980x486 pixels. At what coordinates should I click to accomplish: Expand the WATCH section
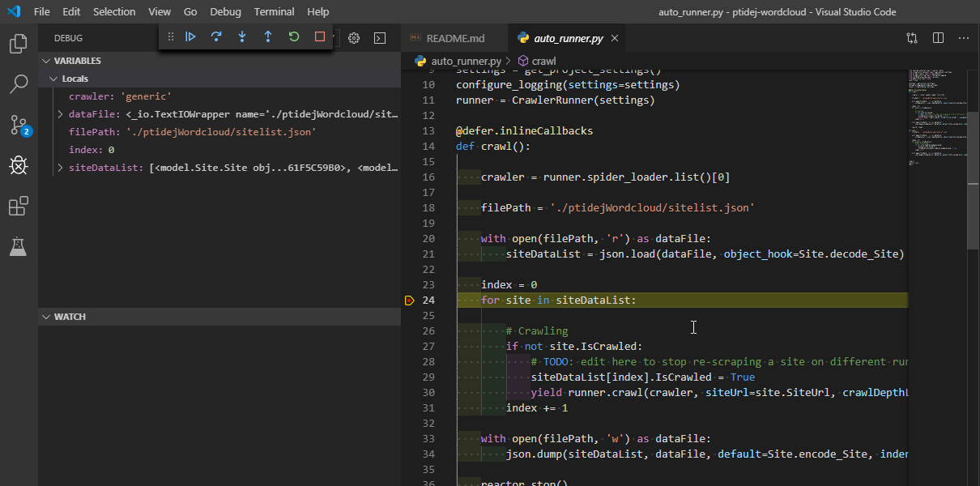(70, 317)
